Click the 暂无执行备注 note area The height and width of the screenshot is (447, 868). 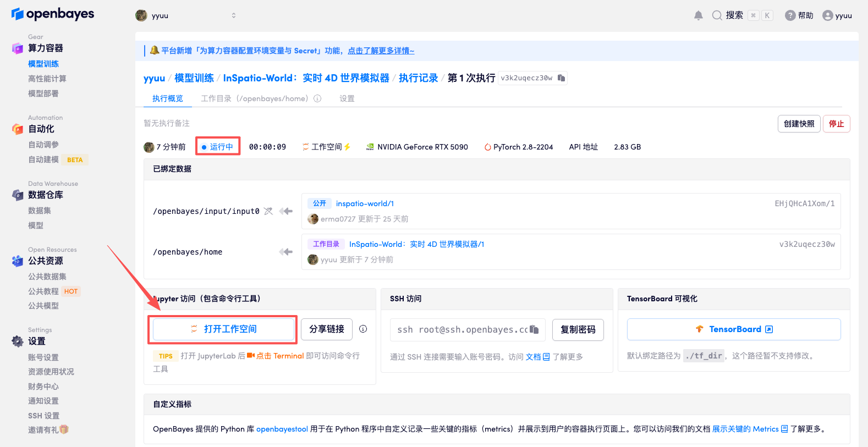(167, 123)
